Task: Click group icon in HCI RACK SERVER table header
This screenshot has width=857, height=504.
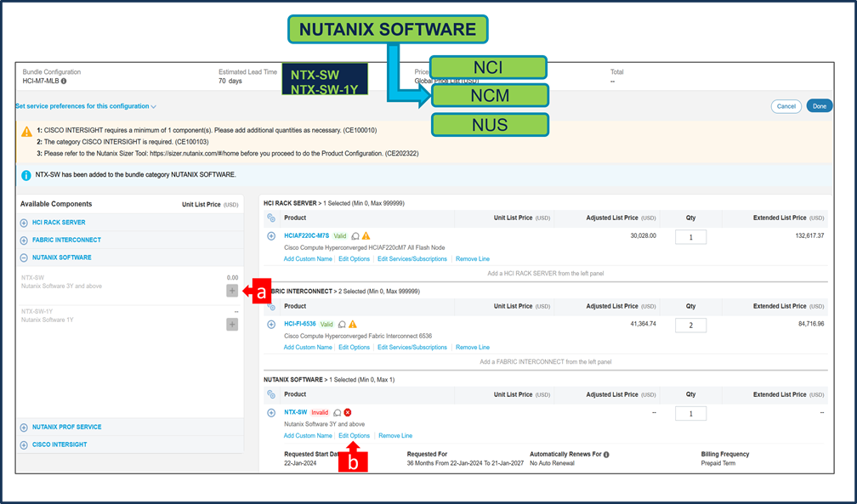Action: coord(271,218)
